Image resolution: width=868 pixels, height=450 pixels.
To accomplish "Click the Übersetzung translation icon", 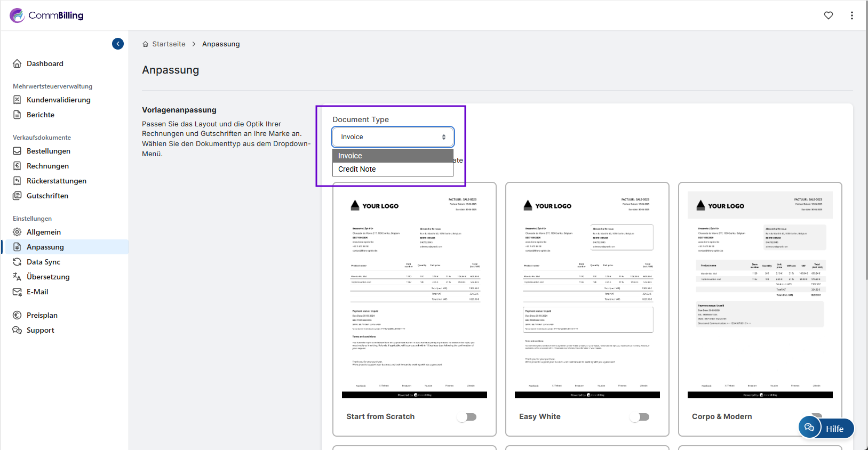I will (x=17, y=277).
